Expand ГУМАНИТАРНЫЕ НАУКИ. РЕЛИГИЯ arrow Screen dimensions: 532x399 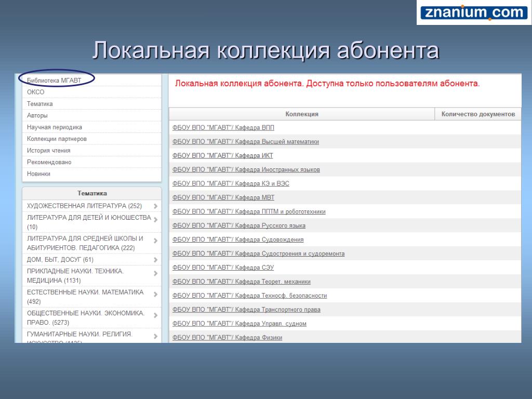coord(155,336)
